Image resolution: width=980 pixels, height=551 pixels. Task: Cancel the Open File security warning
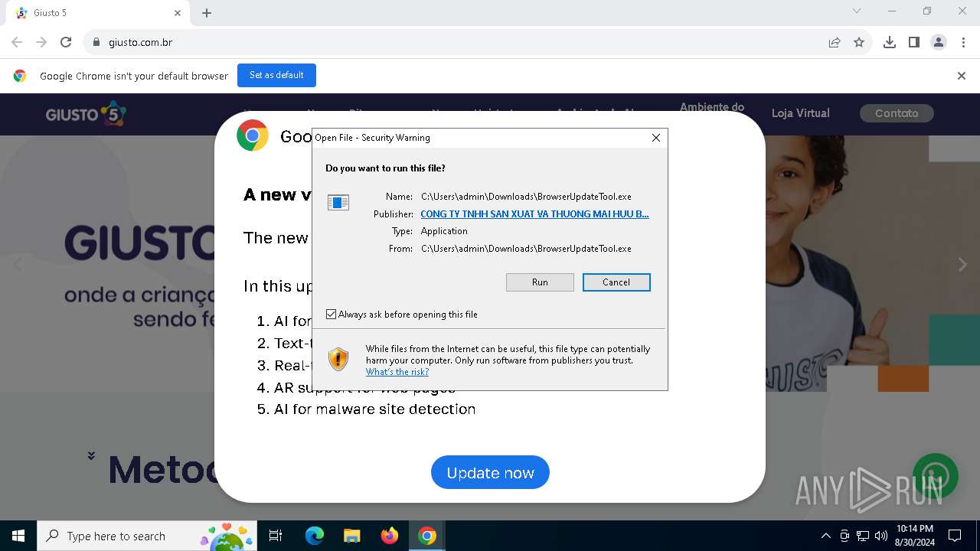click(616, 282)
